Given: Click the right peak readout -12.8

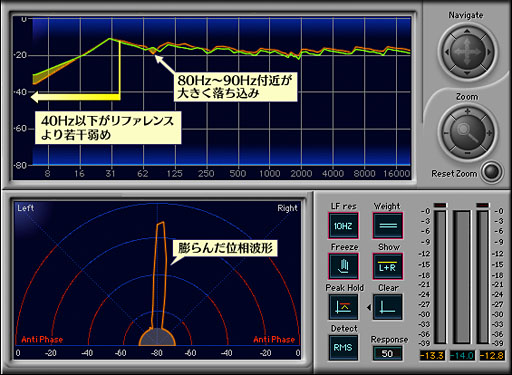Looking at the screenshot, I should click(492, 356).
